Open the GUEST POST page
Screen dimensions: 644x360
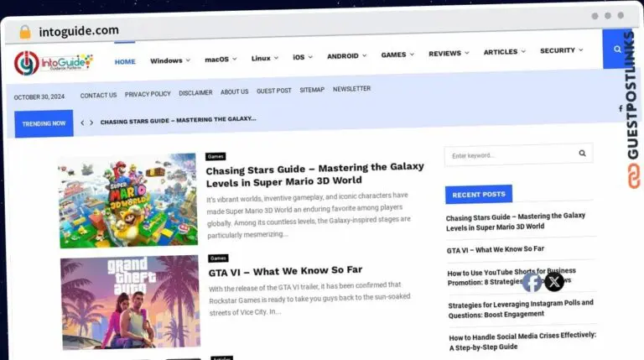273,91
